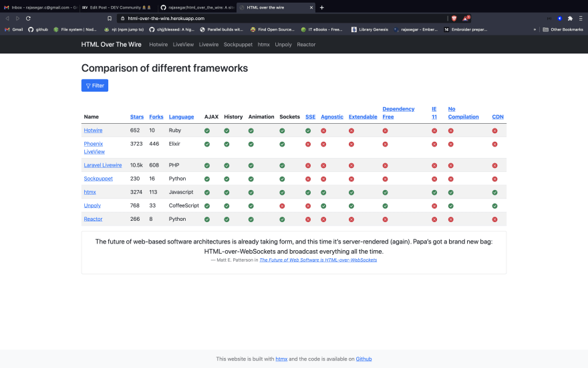Close the HTML over the wire tab
The height and width of the screenshot is (368, 588).
point(311,7)
